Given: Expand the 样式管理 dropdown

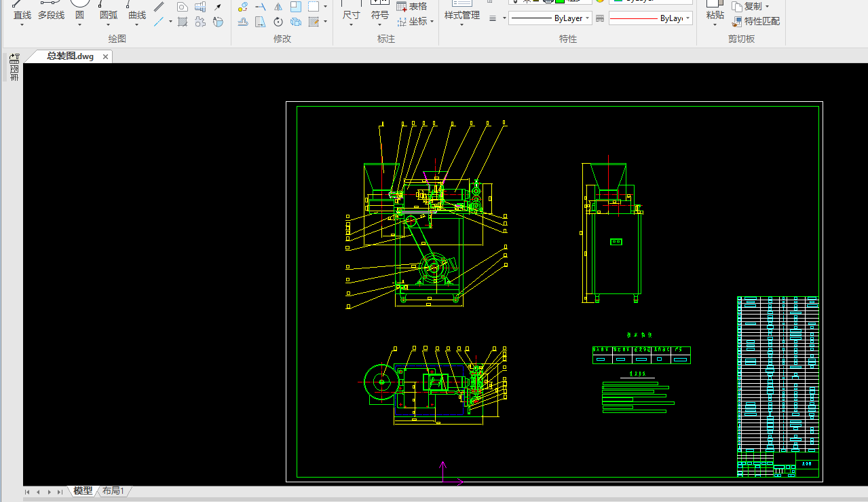Looking at the screenshot, I should (x=461, y=25).
